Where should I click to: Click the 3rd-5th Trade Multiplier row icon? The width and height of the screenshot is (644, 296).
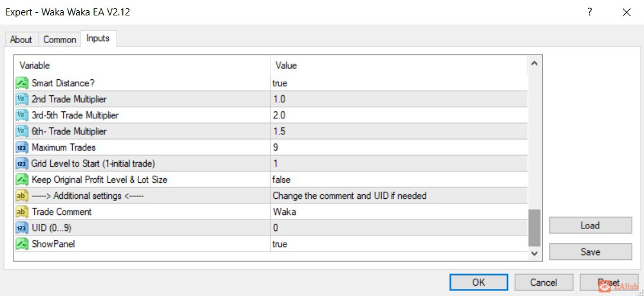(22, 115)
